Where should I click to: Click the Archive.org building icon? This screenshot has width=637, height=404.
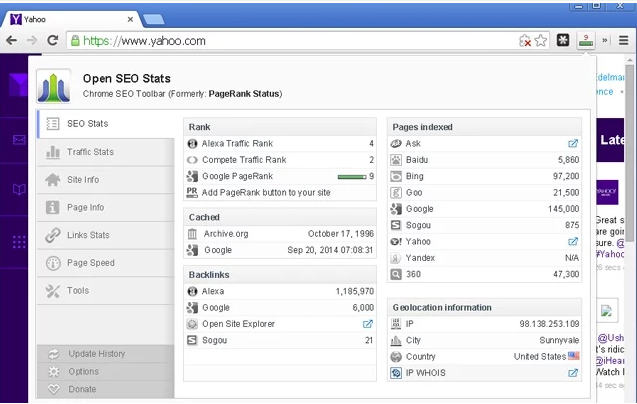192,234
